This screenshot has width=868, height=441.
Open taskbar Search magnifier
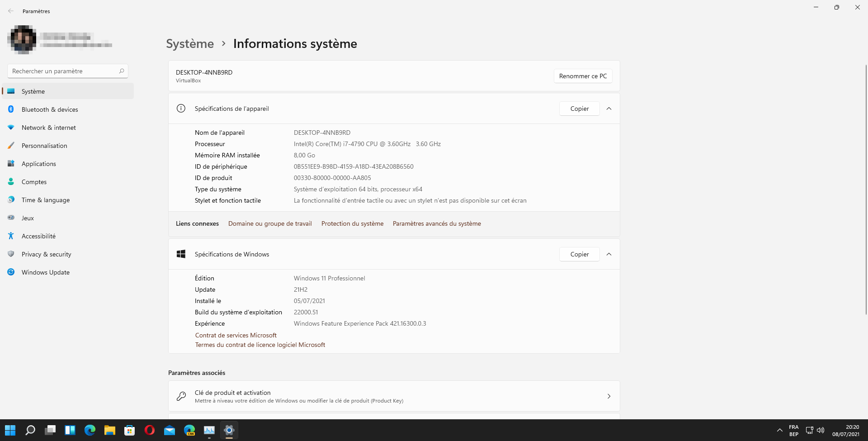(30, 430)
